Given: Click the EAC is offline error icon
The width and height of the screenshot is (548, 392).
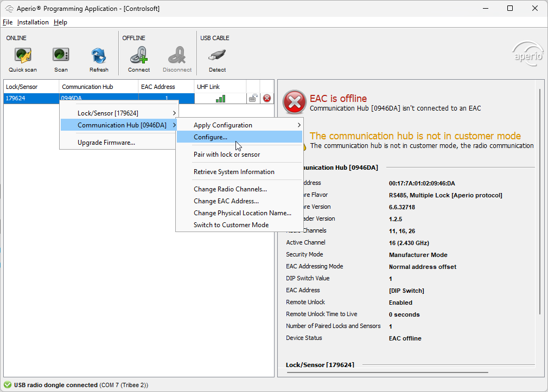Looking at the screenshot, I should [x=294, y=102].
